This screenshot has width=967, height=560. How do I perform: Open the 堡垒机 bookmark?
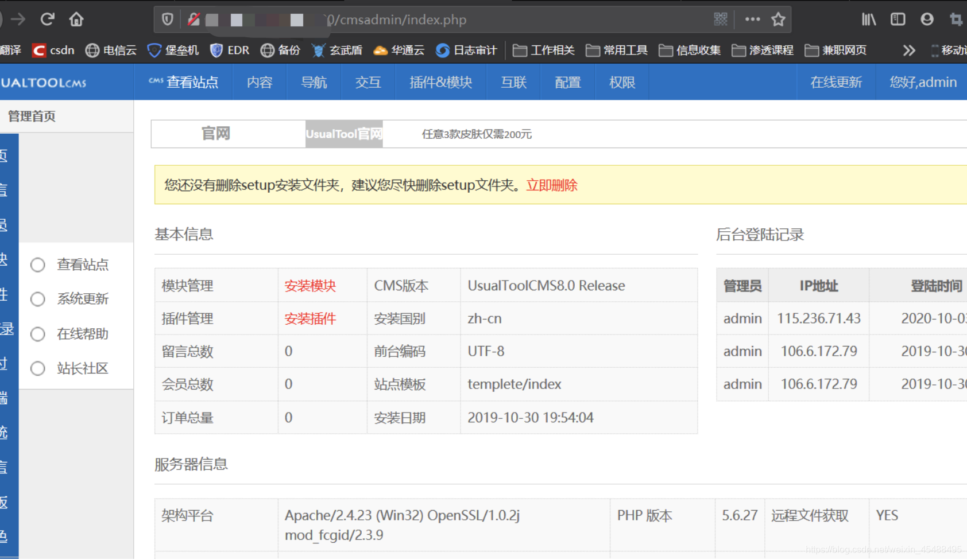coord(173,50)
